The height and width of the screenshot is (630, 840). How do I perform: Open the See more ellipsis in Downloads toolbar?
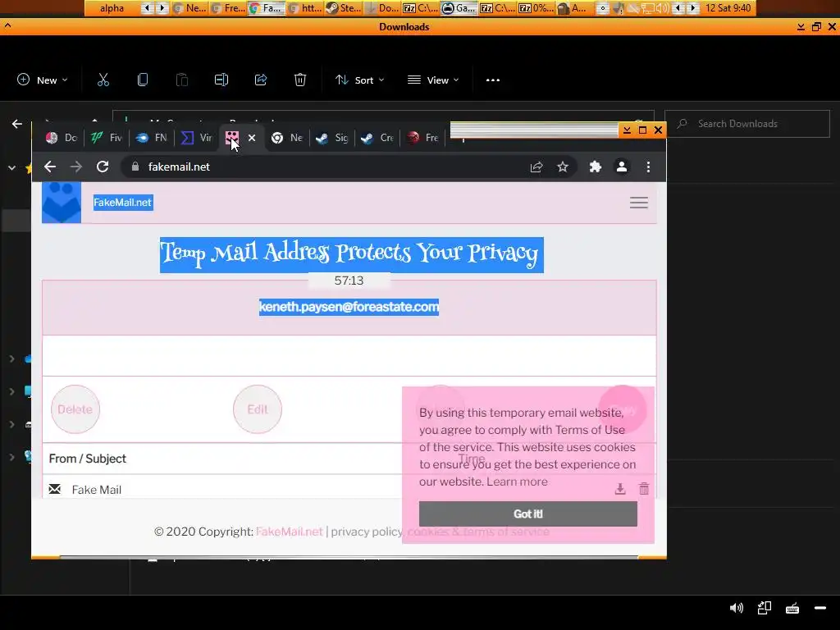(493, 80)
